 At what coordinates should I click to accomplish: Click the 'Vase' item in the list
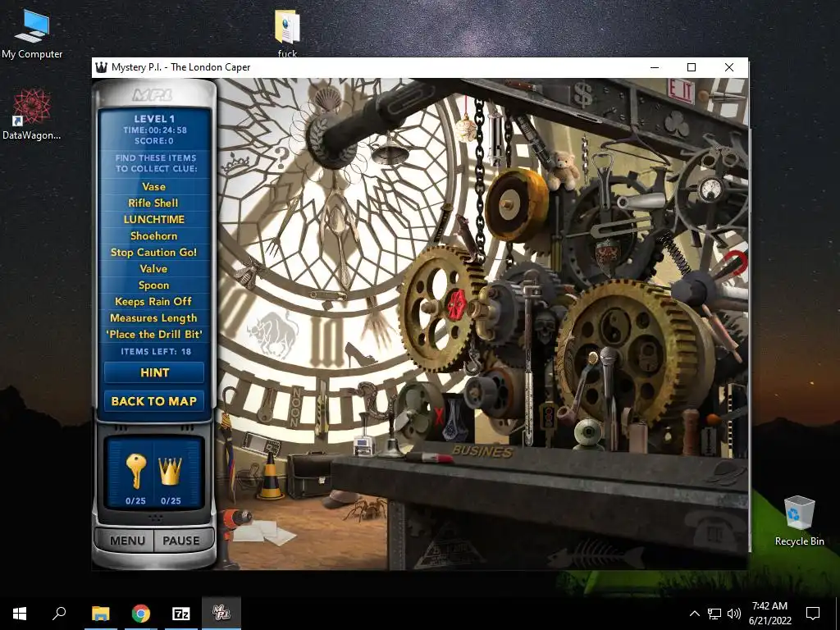point(153,186)
